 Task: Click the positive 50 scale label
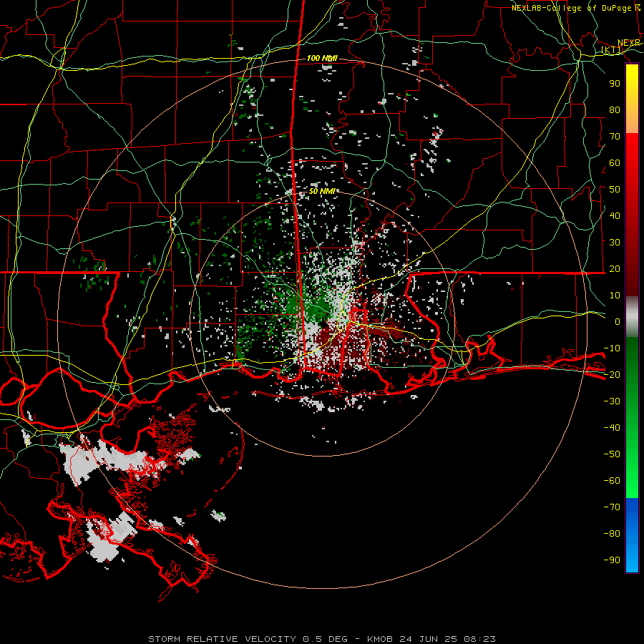615,190
